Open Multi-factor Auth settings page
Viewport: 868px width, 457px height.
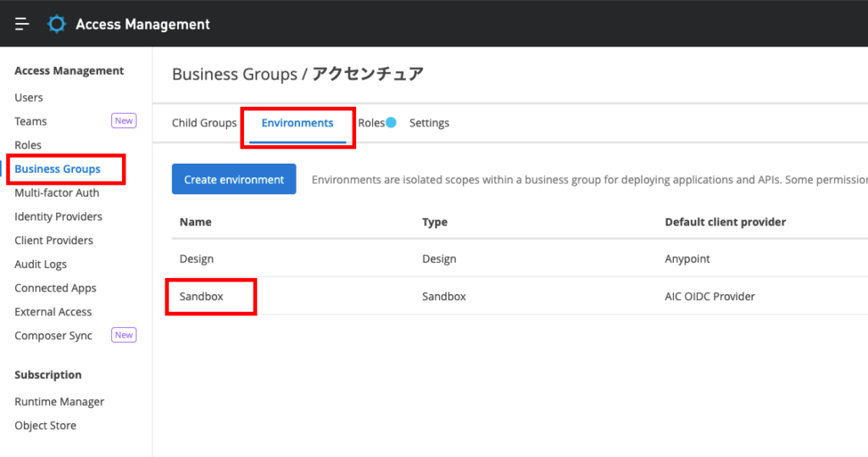click(57, 192)
